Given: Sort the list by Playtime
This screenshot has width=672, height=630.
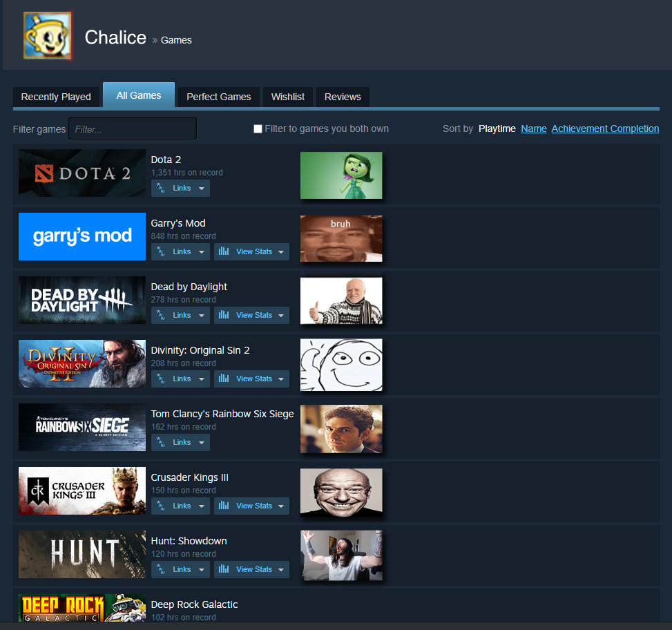Looking at the screenshot, I should pos(497,128).
